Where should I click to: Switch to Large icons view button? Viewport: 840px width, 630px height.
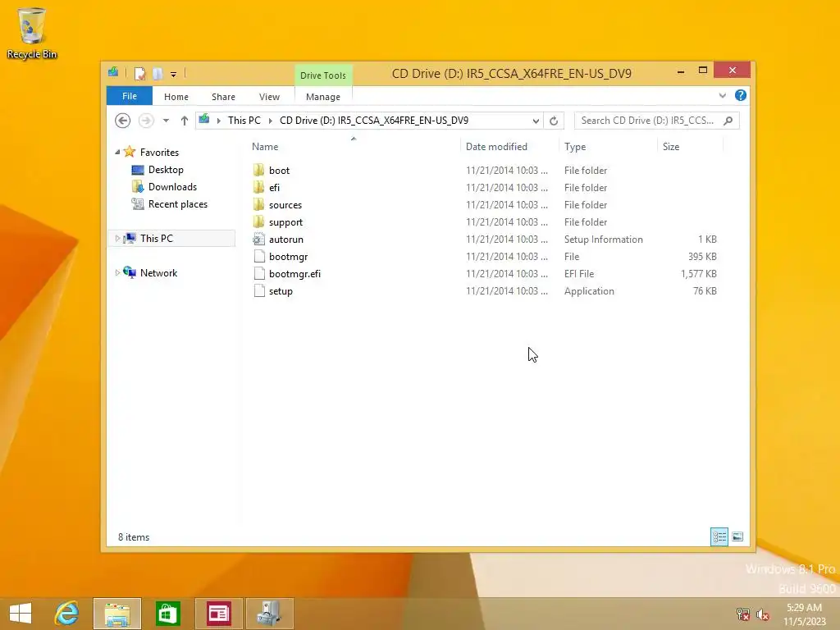click(x=737, y=536)
